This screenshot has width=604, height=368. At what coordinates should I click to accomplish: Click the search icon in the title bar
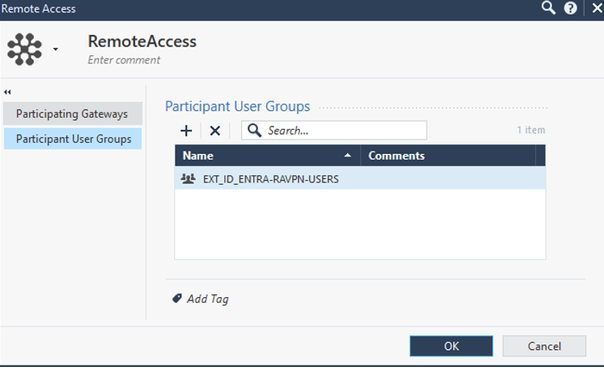[x=548, y=8]
